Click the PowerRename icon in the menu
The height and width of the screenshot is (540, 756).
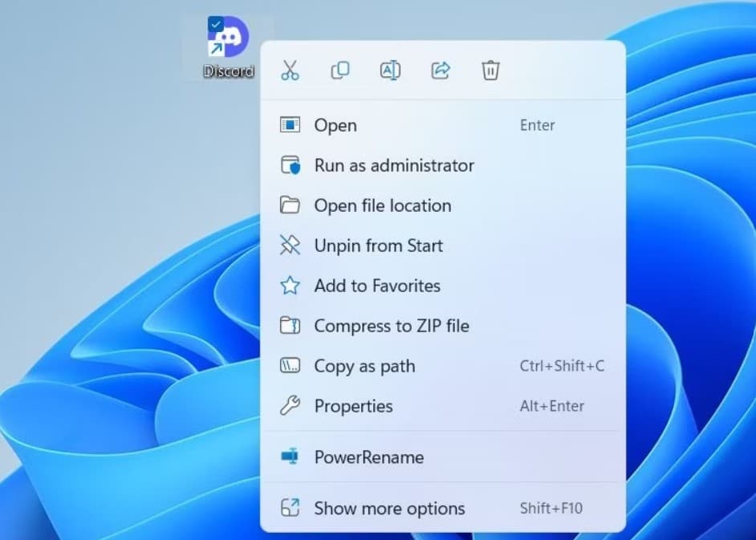pyautogui.click(x=290, y=457)
